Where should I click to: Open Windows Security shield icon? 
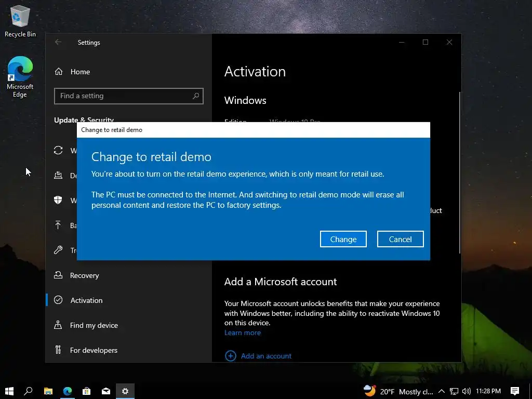(58, 200)
